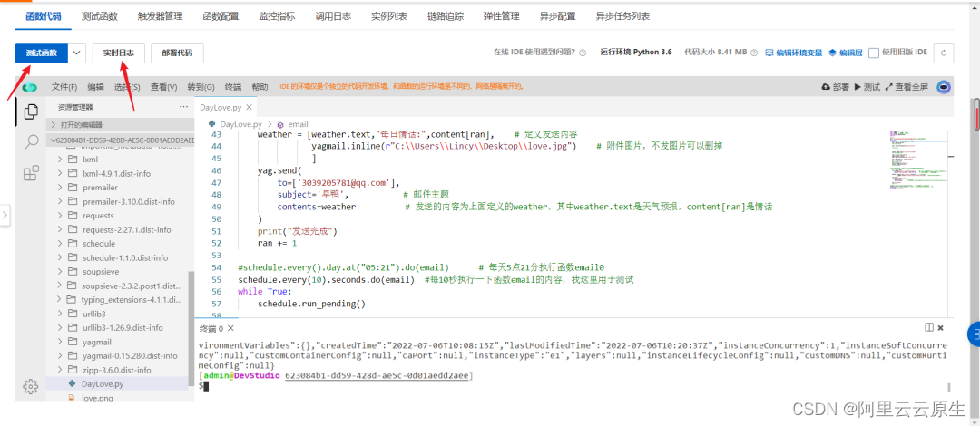Open the resource manager more actions (…)

pos(183,107)
